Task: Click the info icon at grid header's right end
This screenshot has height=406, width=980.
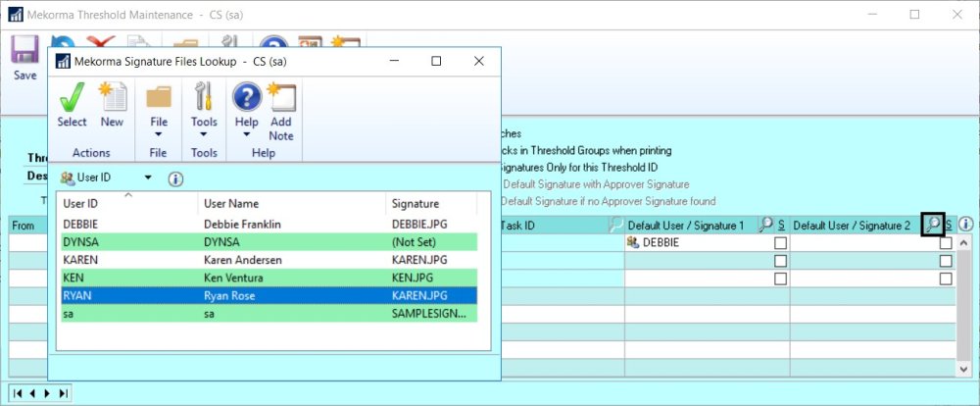Action: click(x=965, y=224)
